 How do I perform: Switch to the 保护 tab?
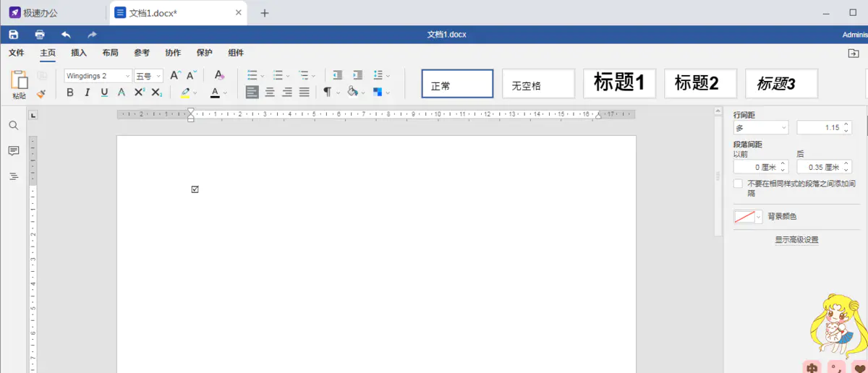pos(205,53)
